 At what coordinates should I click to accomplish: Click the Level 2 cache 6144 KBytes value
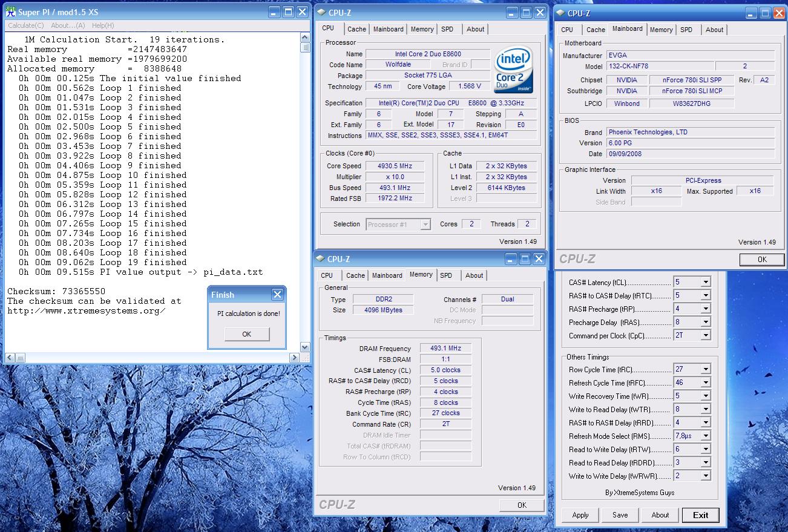(x=506, y=188)
